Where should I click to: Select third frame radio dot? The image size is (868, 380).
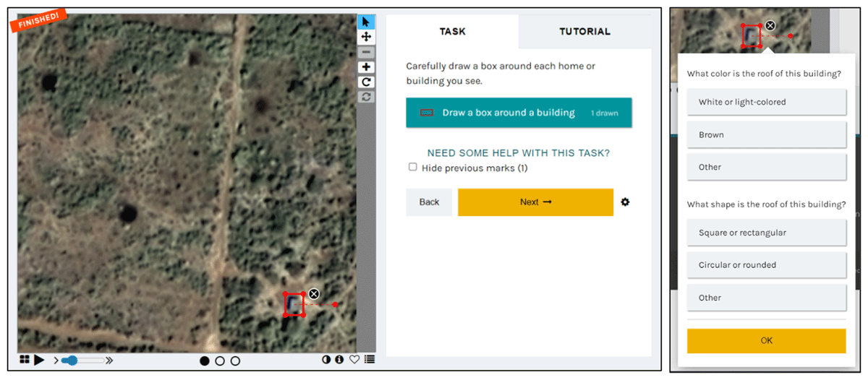tap(235, 360)
